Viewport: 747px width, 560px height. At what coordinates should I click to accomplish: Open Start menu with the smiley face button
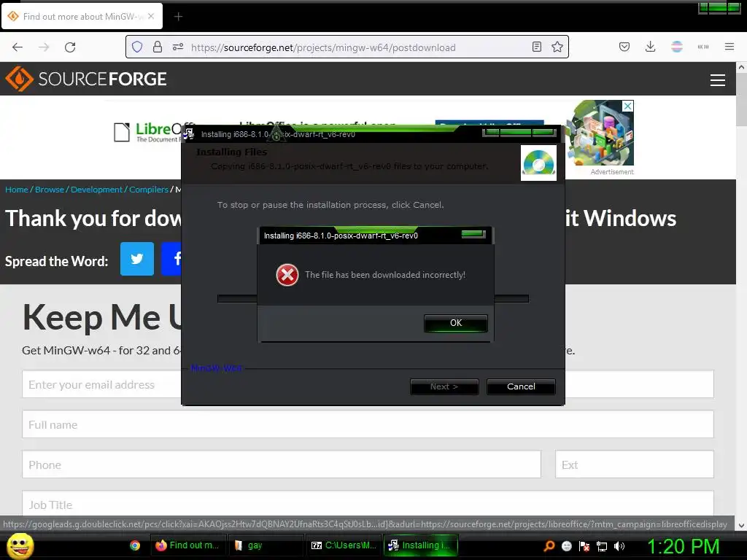click(20, 545)
